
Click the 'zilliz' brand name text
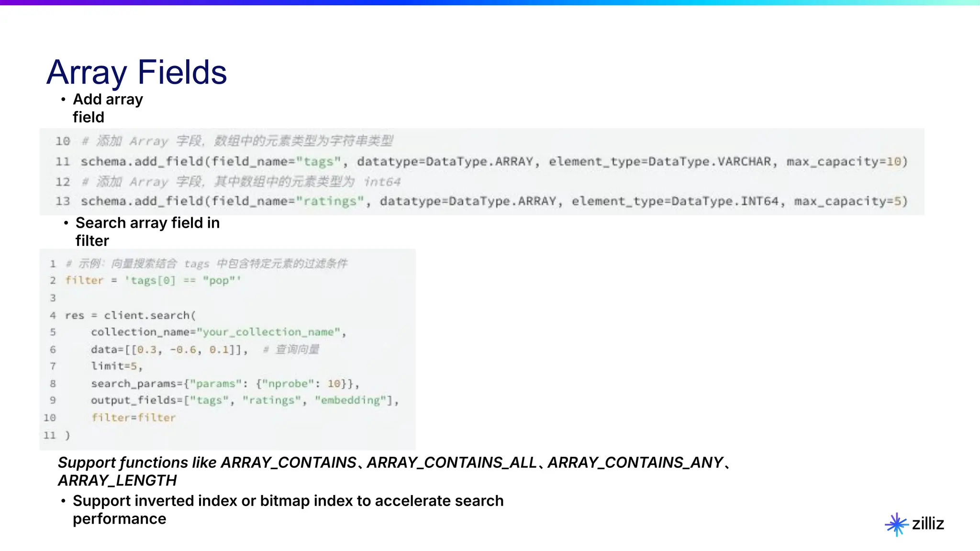(x=928, y=524)
